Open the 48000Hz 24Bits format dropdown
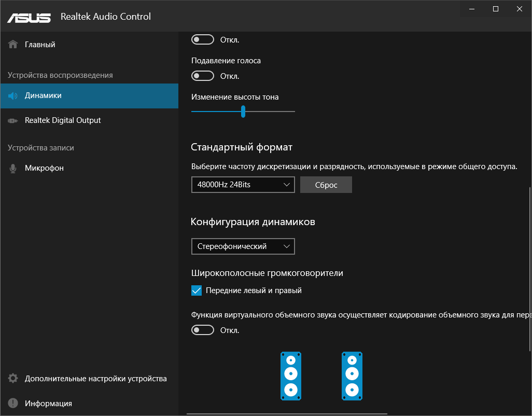The image size is (532, 416). (243, 185)
